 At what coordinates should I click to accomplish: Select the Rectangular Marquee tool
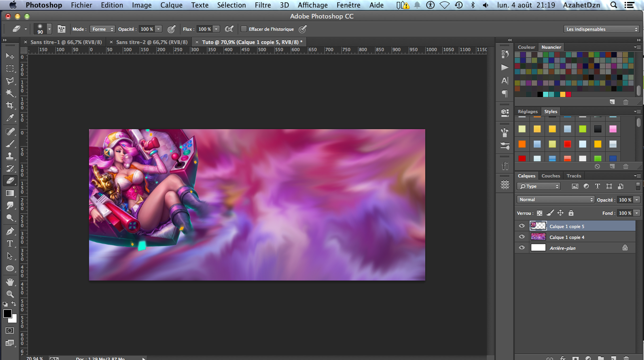pos(9,69)
